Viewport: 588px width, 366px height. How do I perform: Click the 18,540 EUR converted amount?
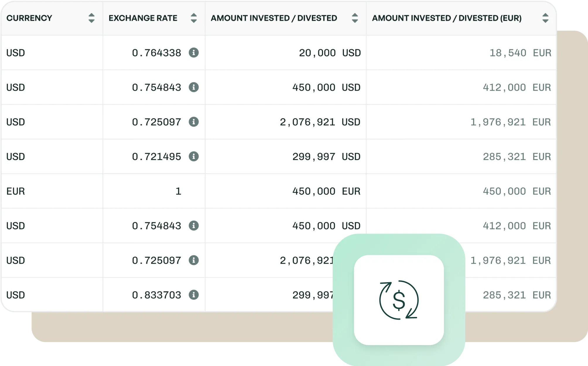click(x=520, y=53)
